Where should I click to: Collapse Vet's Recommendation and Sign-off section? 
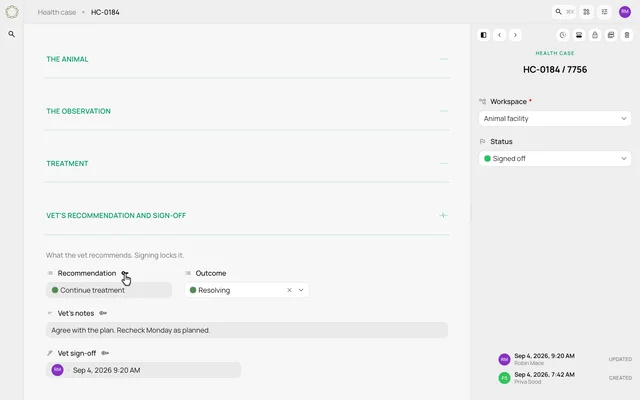coord(444,216)
